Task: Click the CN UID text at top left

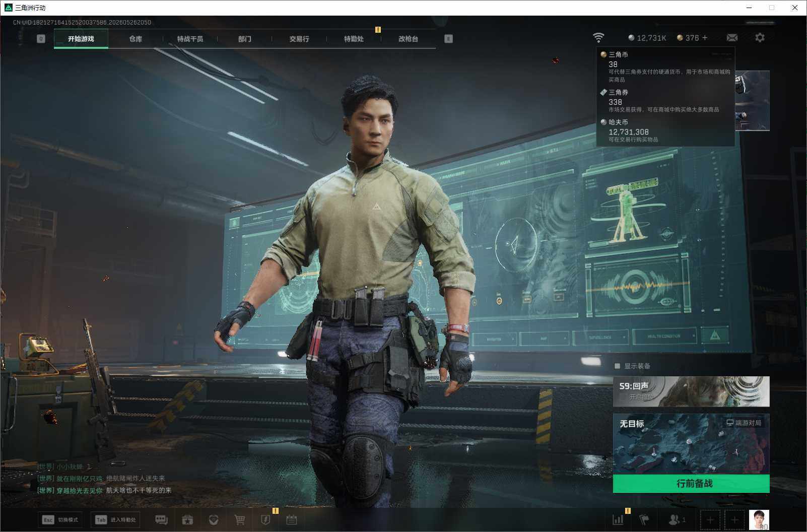Action: [82, 22]
